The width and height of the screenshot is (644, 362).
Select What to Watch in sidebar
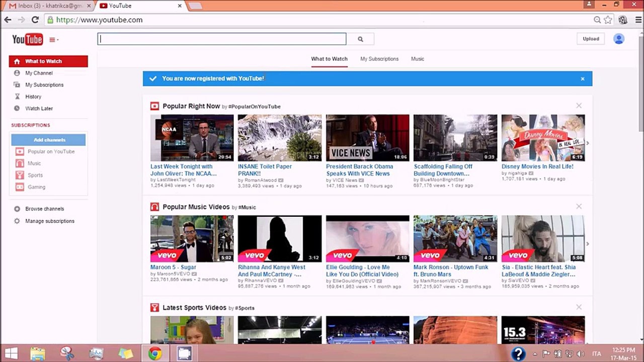(48, 61)
